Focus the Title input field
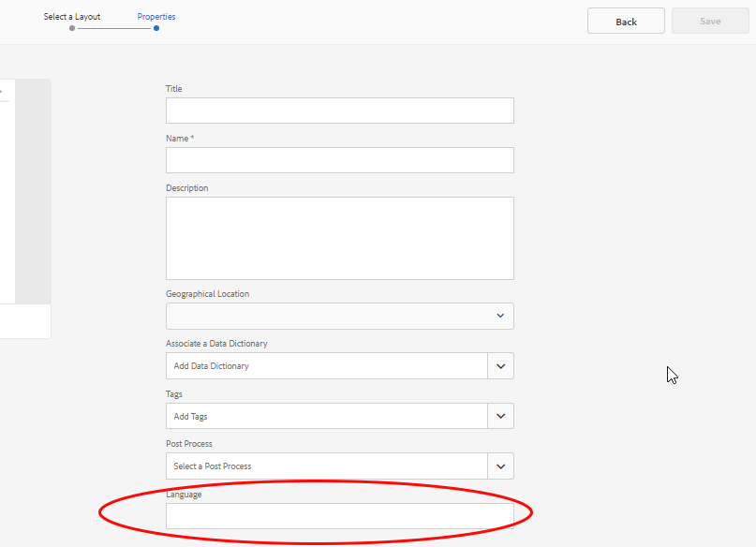756x547 pixels. pyautogui.click(x=340, y=111)
